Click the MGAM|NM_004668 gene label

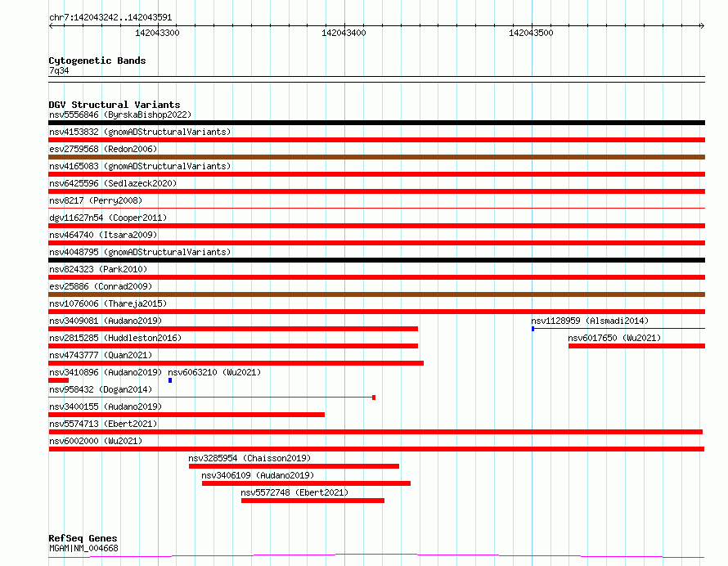pyautogui.click(x=83, y=548)
